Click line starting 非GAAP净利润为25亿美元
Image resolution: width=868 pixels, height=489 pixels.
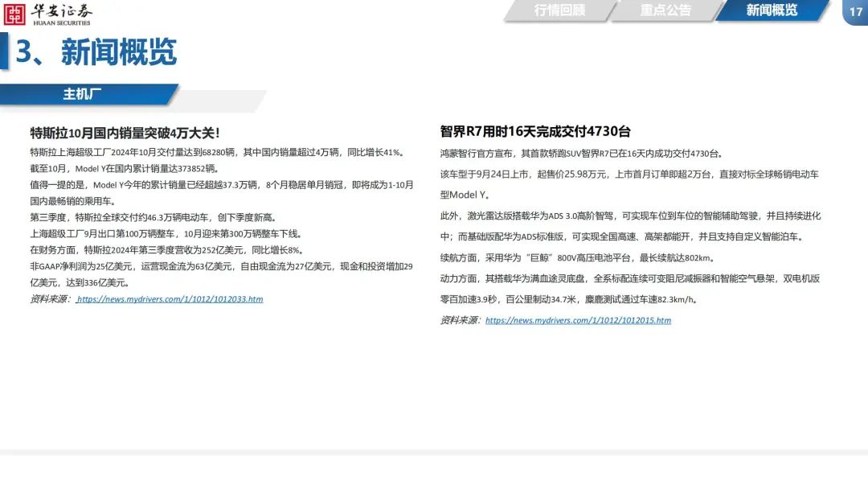(x=222, y=266)
